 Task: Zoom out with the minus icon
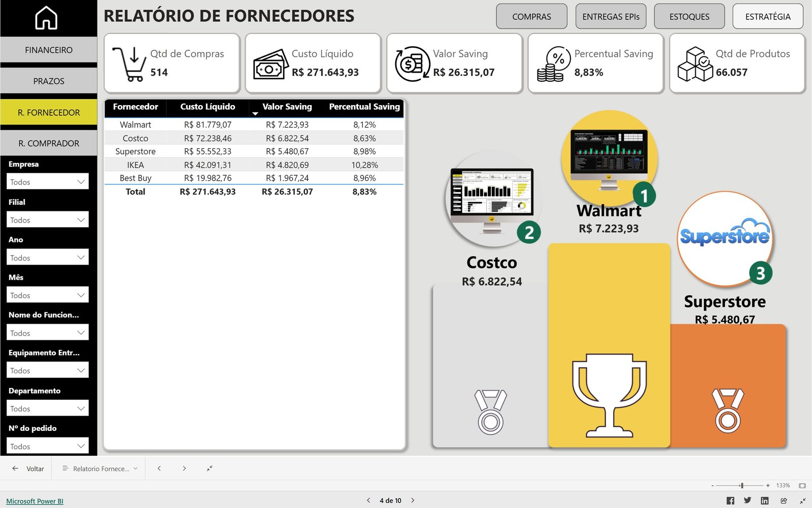(x=713, y=486)
